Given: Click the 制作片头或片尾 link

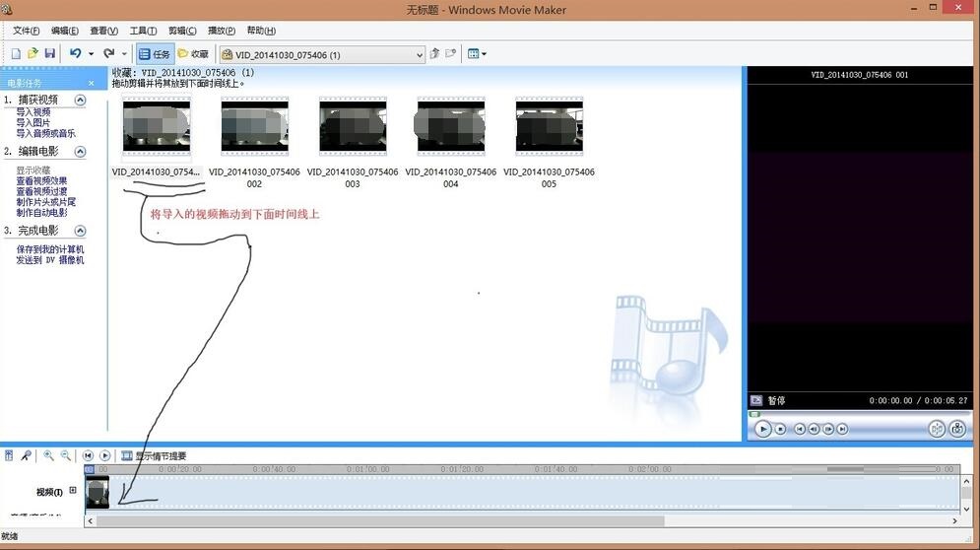Looking at the screenshot, I should 45,202.
